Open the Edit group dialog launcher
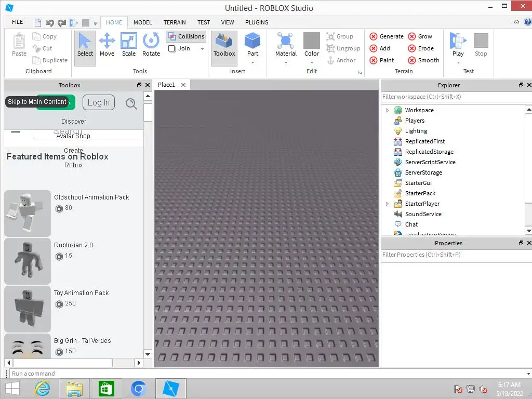 click(360, 73)
